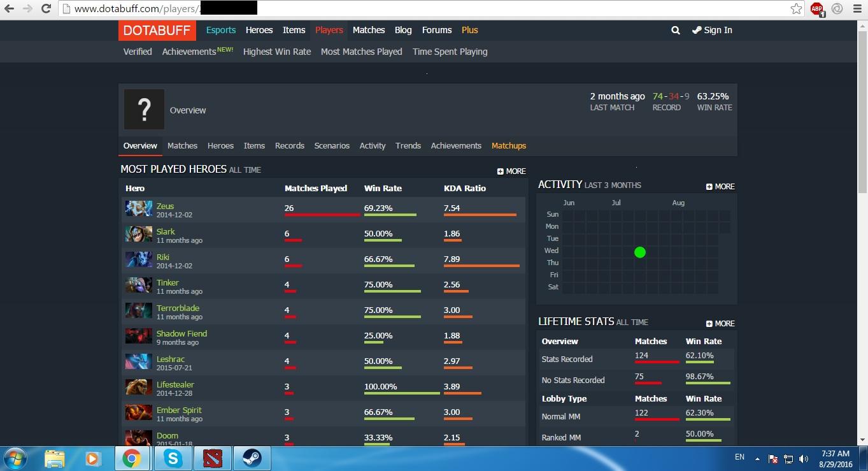868x471 pixels.
Task: Click the bookmark star in address bar
Action: (796, 8)
